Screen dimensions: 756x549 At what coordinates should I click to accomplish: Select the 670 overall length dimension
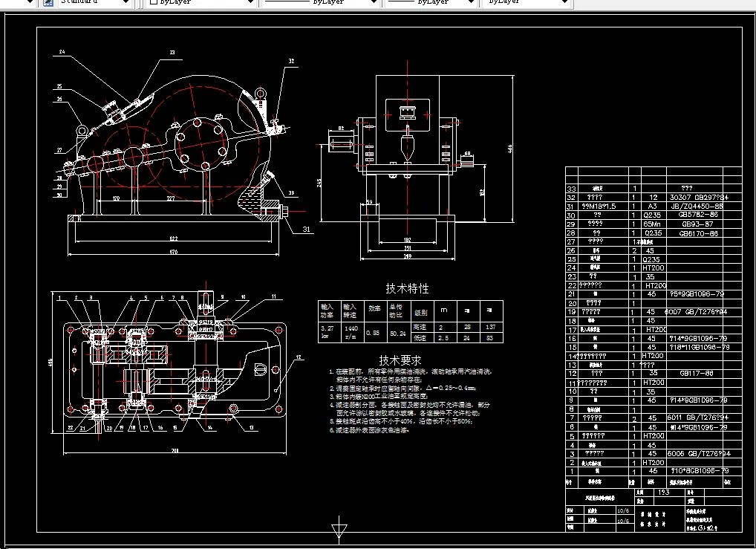coord(174,251)
